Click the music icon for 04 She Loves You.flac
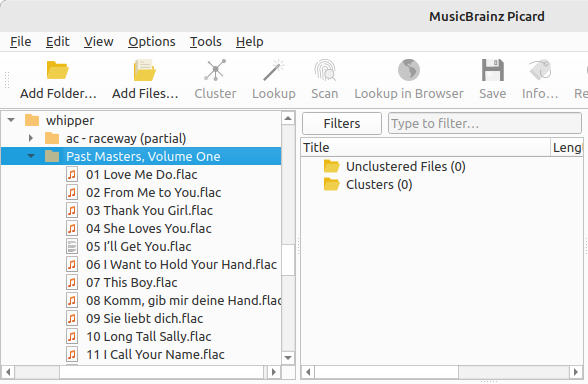This screenshot has width=588, height=384. [72, 228]
